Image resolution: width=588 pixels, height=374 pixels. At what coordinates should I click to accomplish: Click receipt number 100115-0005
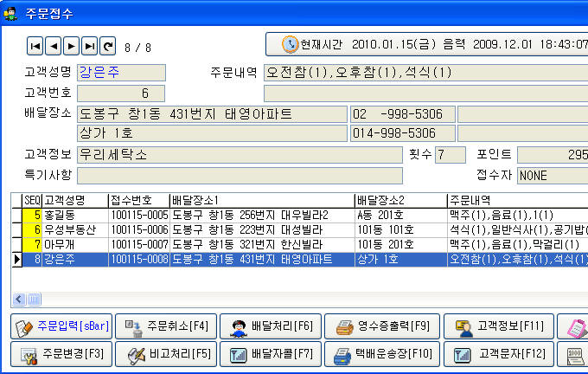coord(139,216)
